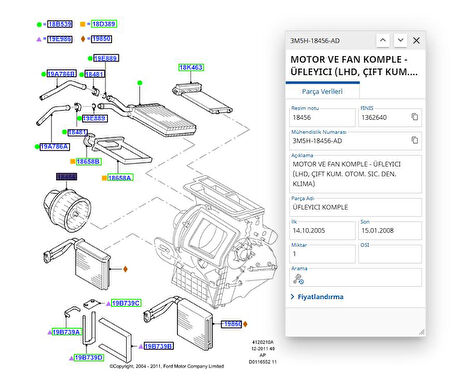Select part callout 19E986 in the legend
The height and width of the screenshot is (378, 452).
click(60, 39)
